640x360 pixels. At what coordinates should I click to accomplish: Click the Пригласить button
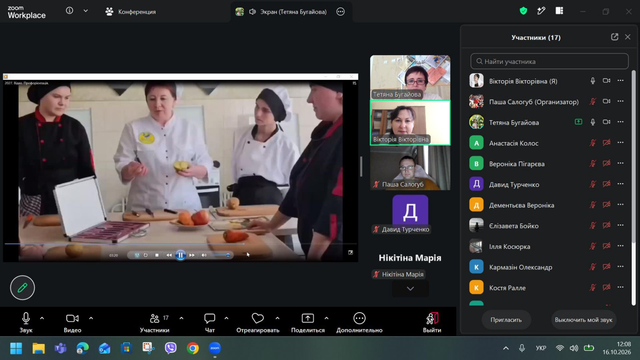[506, 320]
